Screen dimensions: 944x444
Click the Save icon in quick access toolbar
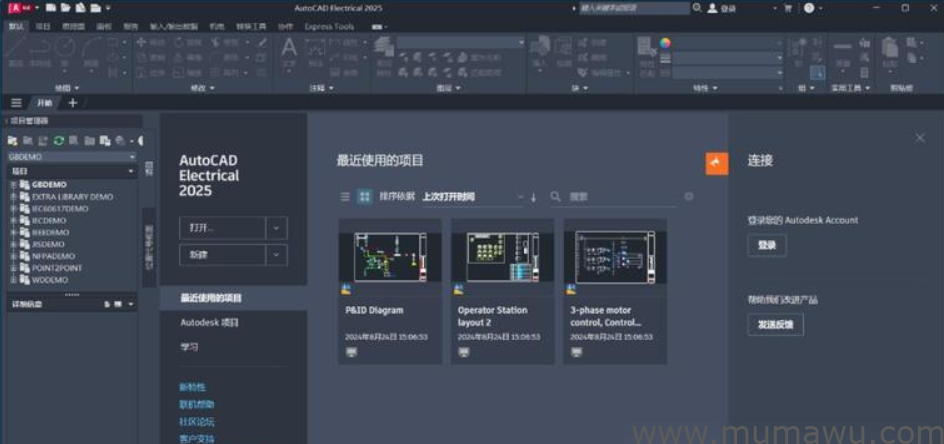tap(79, 8)
